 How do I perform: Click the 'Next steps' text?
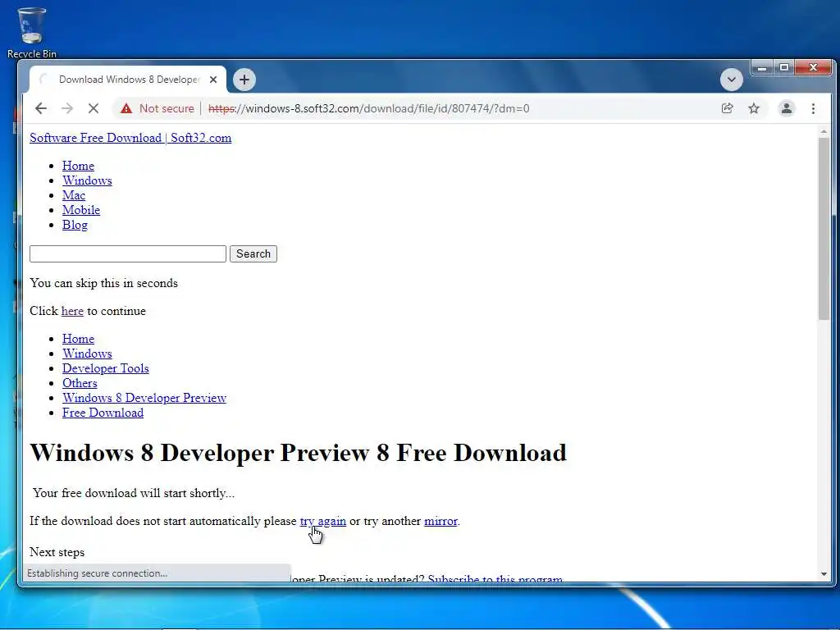point(57,552)
